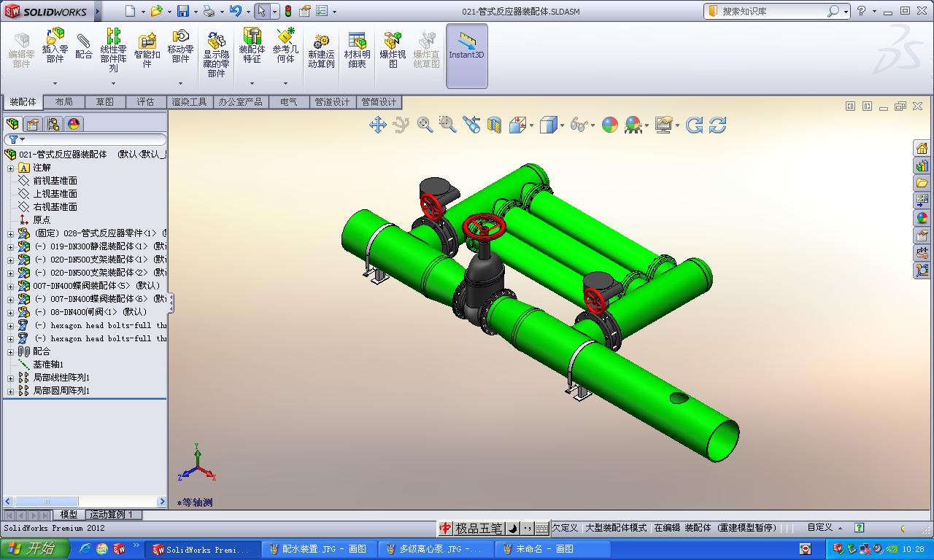The image size is (934, 560).
Task: Open the DisplayManager tab in left panel
Action: tap(74, 124)
